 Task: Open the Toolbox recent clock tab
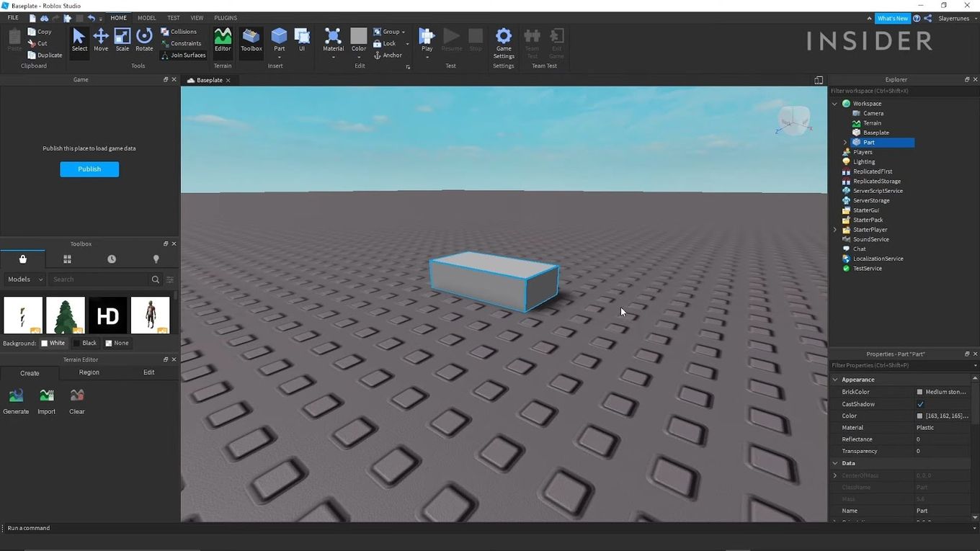112,259
